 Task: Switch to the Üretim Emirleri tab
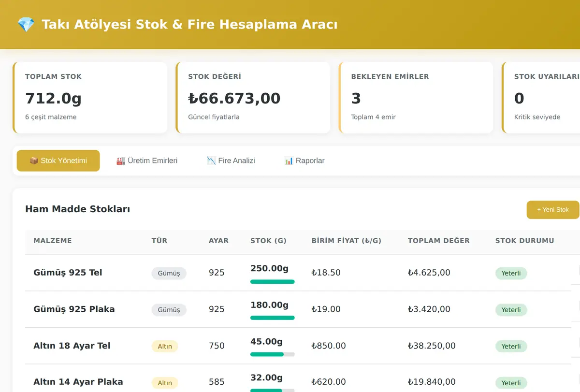pyautogui.click(x=147, y=160)
